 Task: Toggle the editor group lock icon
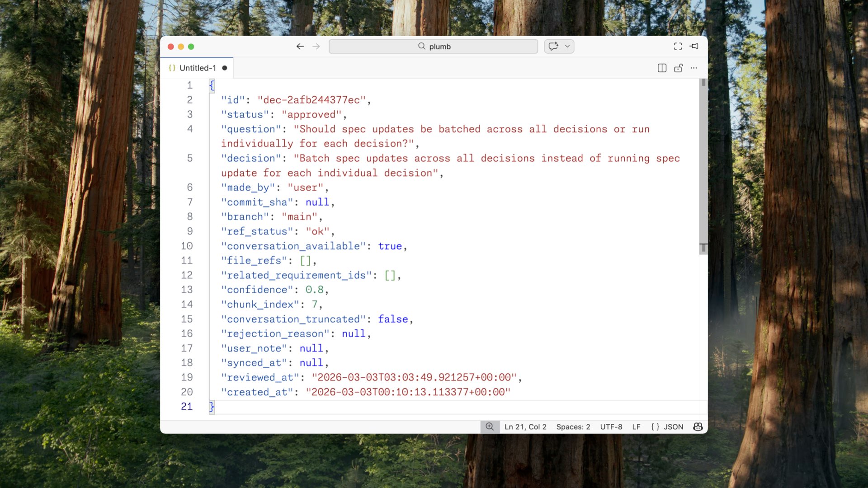(678, 68)
